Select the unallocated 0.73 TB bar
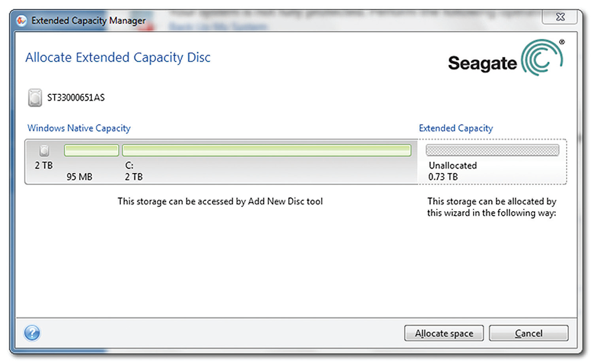The image size is (593, 364). (492, 150)
